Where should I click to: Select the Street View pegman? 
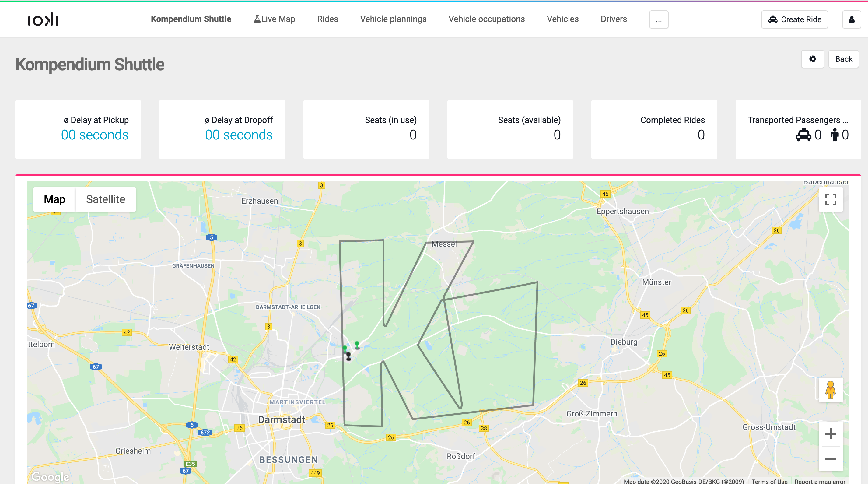[x=831, y=390]
